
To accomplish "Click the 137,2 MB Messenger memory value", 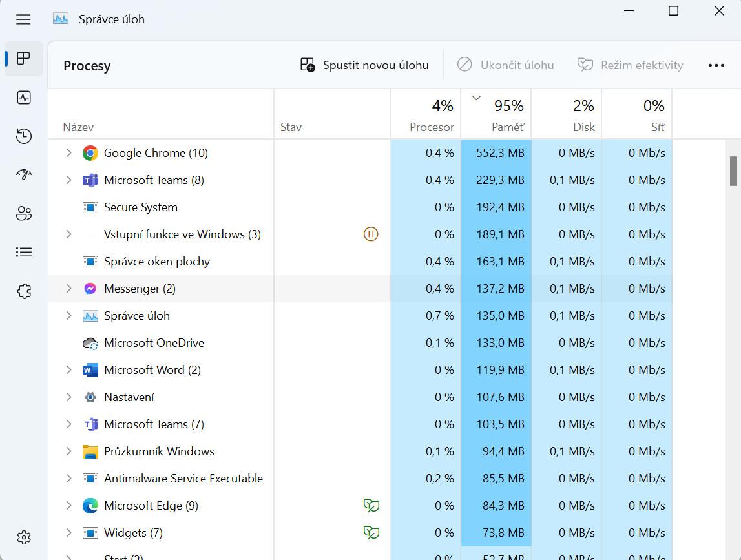I will click(x=500, y=289).
